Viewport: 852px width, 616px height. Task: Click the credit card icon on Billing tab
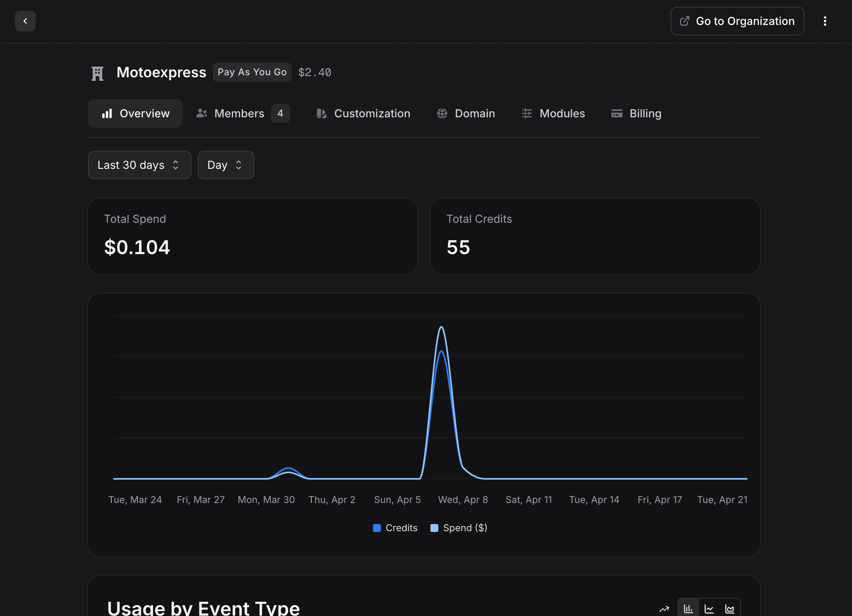coord(617,113)
